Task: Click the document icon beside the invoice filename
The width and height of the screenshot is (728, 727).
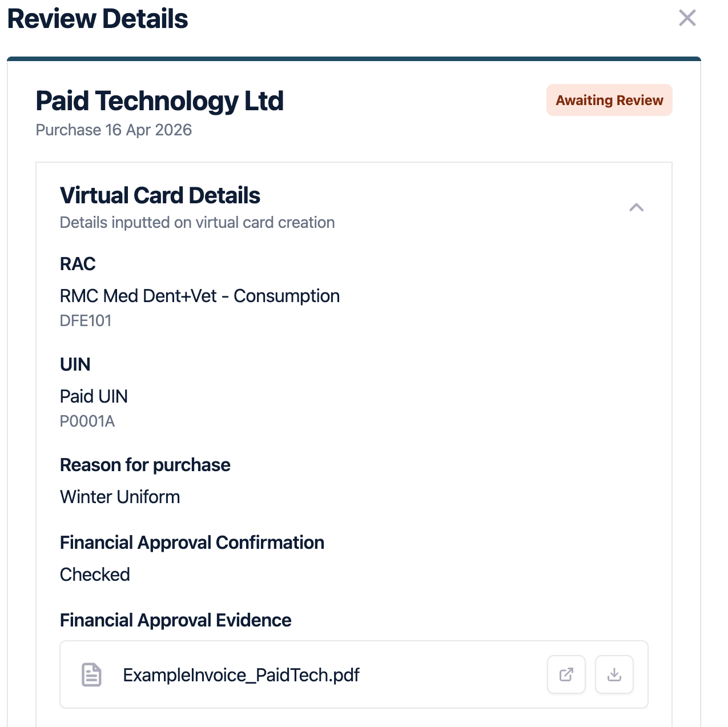Action: pyautogui.click(x=91, y=674)
